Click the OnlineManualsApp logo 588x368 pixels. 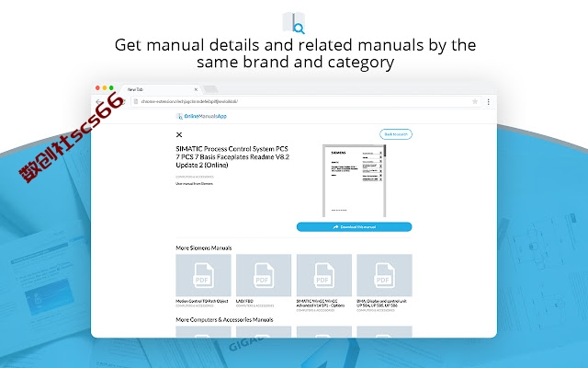[201, 116]
